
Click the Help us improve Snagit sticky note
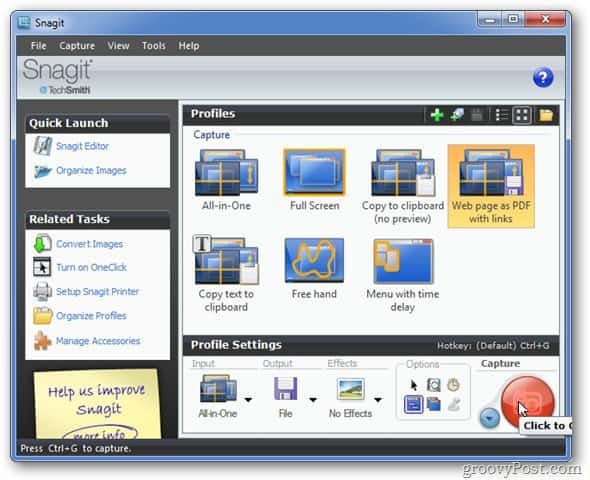click(x=97, y=405)
